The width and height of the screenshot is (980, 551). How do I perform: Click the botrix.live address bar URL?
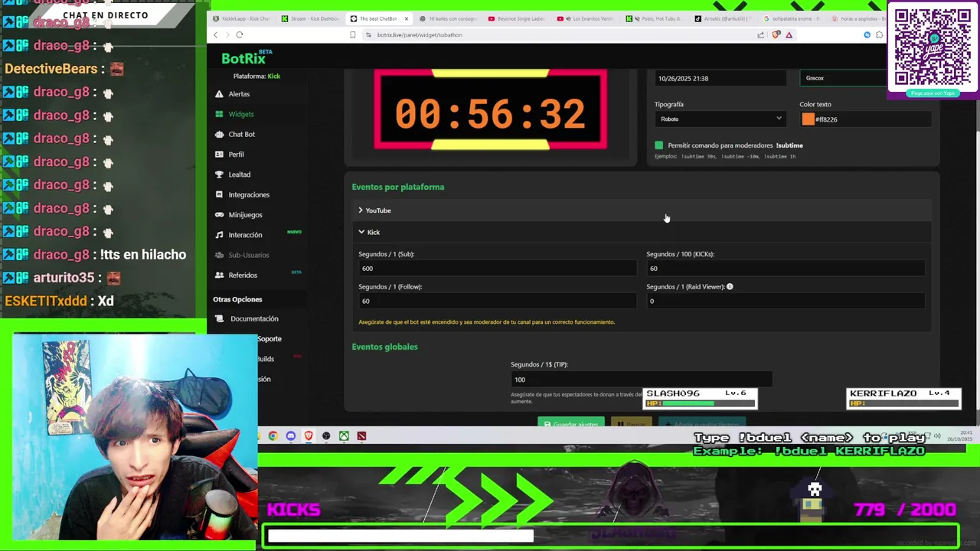[420, 34]
